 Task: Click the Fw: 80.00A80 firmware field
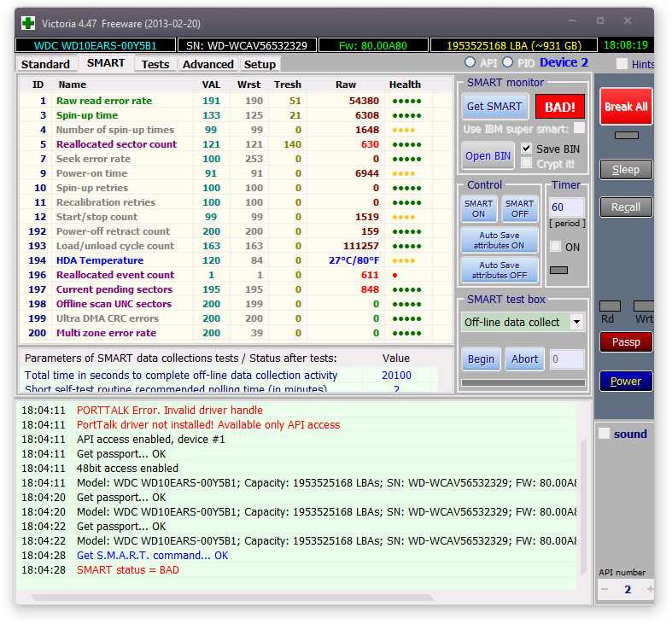373,45
